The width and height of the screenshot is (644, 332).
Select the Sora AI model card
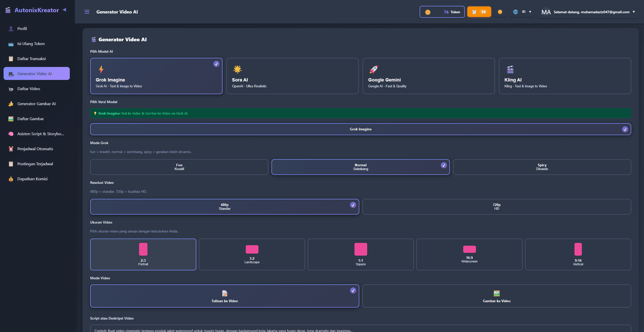click(292, 76)
